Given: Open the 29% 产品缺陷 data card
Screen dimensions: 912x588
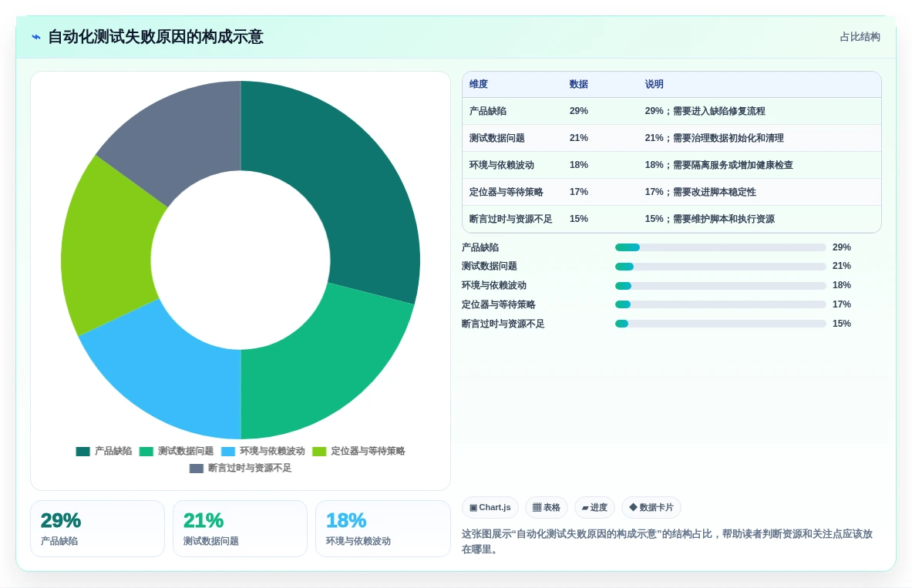Looking at the screenshot, I should click(98, 529).
